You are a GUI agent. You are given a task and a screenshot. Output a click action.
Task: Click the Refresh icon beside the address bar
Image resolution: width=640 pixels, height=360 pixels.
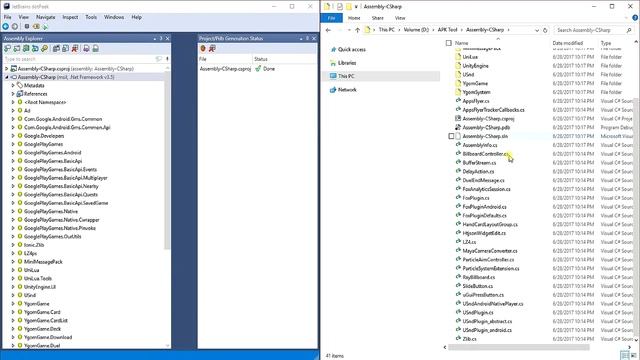[545, 30]
